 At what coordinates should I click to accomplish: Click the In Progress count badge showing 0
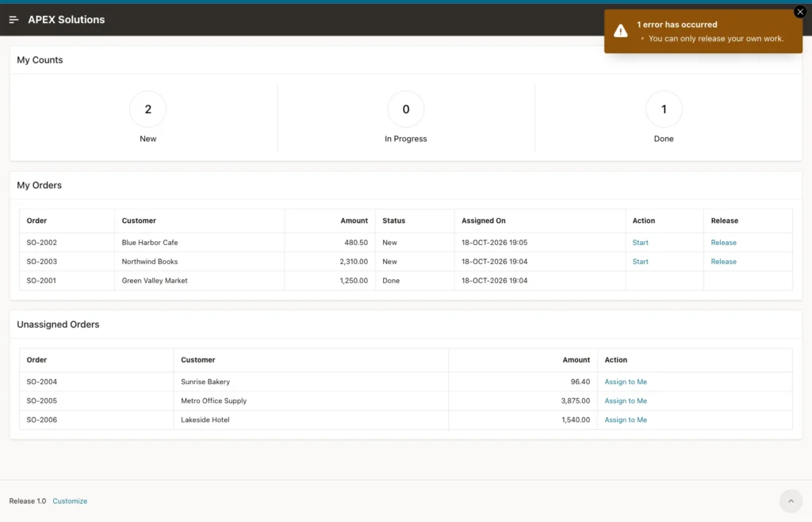405,109
